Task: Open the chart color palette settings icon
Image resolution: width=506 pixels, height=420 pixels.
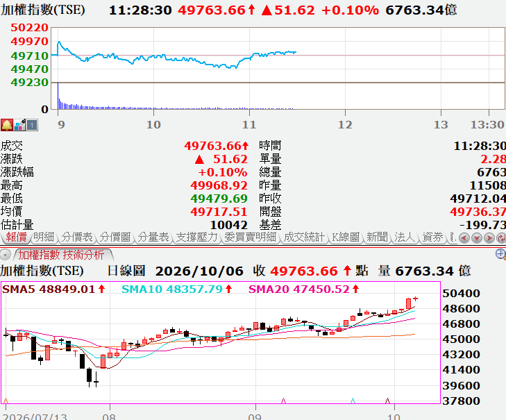Action: [x=19, y=125]
